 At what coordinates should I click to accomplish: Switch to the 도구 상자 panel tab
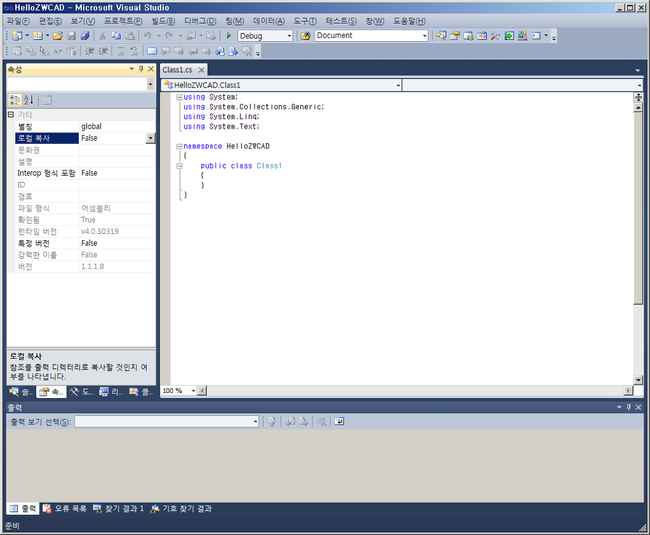pyautogui.click(x=82, y=392)
